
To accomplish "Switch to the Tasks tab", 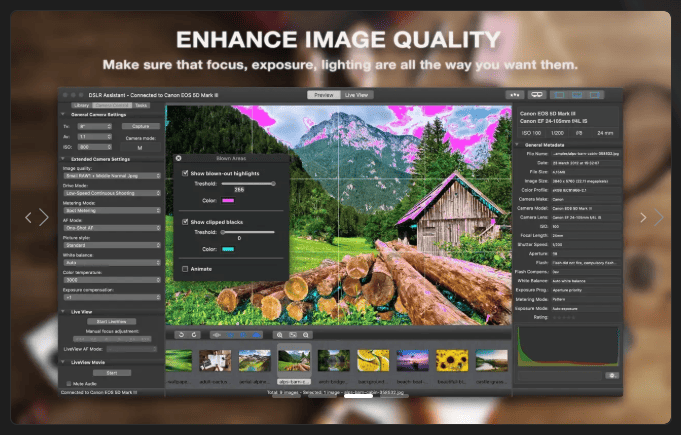I will tap(141, 105).
